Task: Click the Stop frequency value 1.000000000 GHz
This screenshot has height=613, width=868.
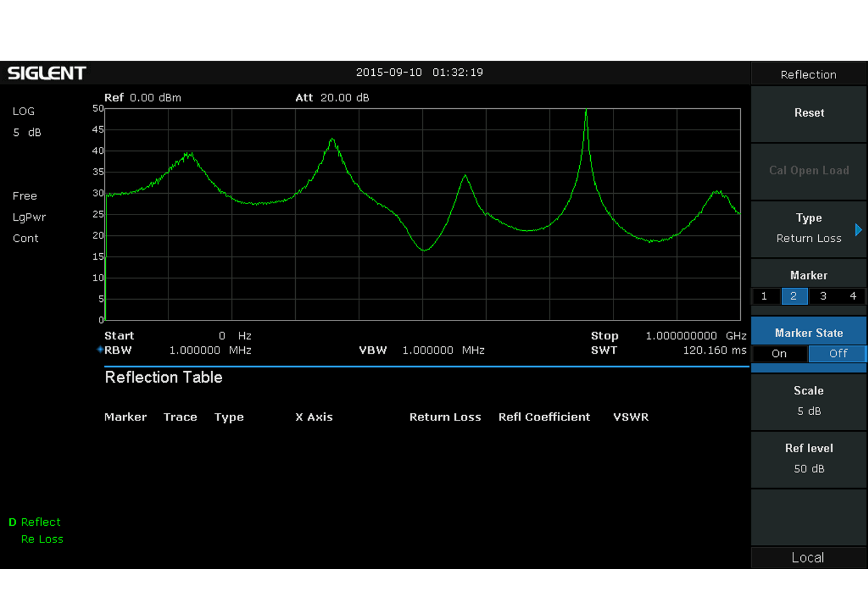Action: pyautogui.click(x=696, y=335)
